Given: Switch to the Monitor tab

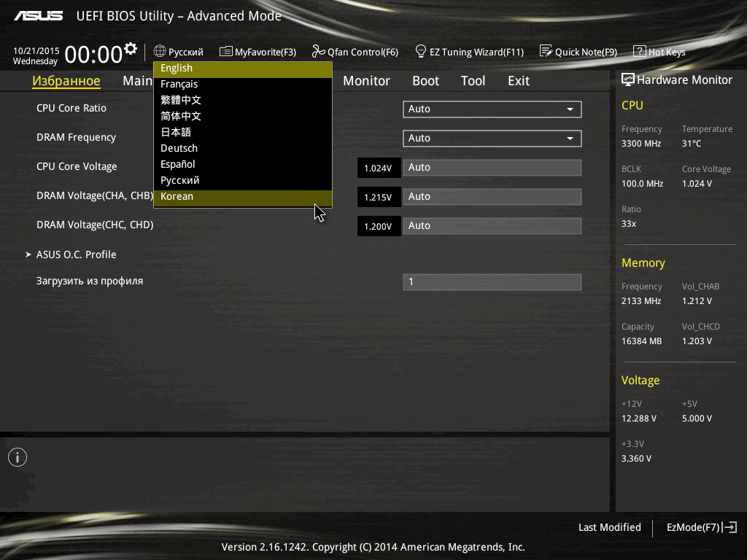Looking at the screenshot, I should tap(366, 81).
